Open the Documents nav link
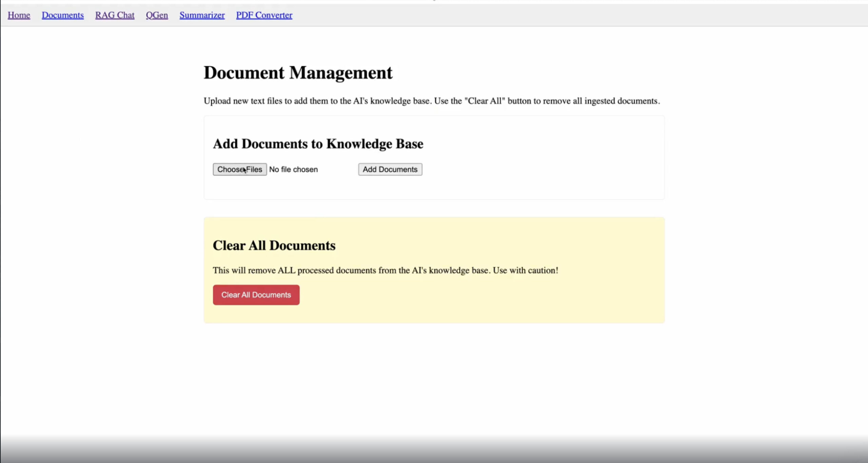This screenshot has width=868, height=463. coord(62,15)
